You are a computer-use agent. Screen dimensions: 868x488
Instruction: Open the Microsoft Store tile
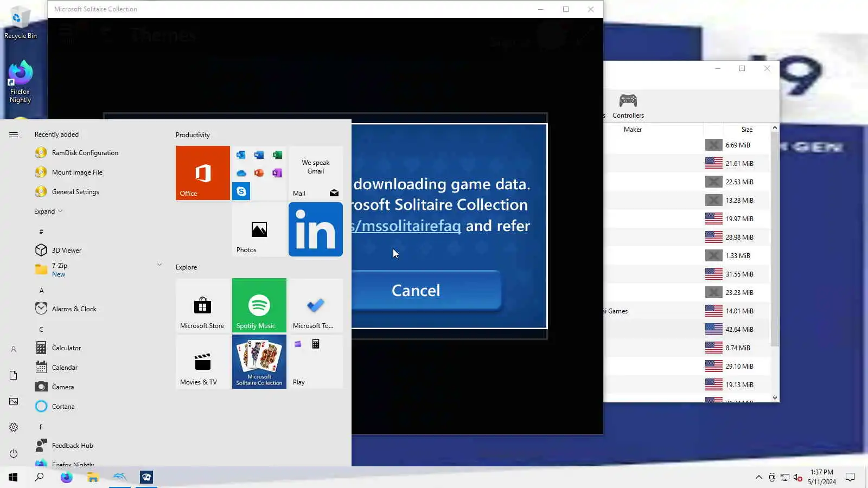[202, 305]
